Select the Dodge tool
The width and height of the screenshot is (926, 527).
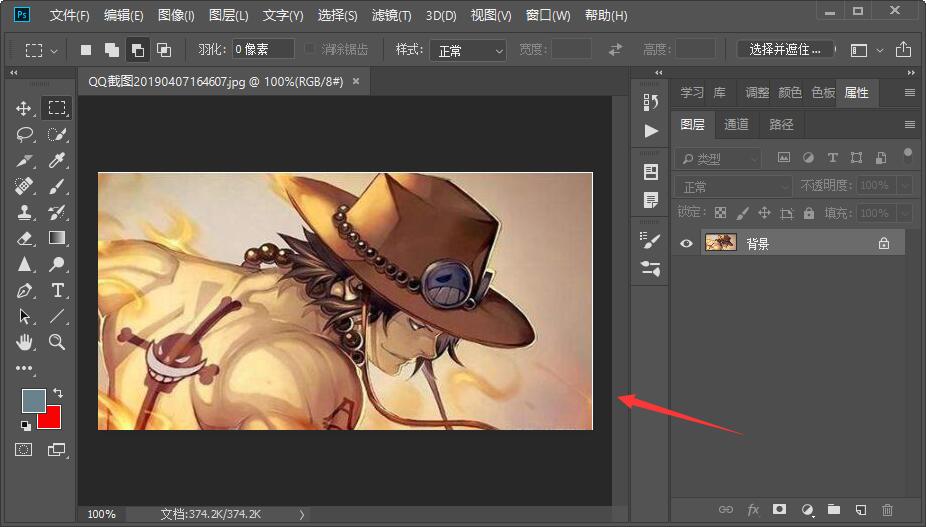coord(57,264)
